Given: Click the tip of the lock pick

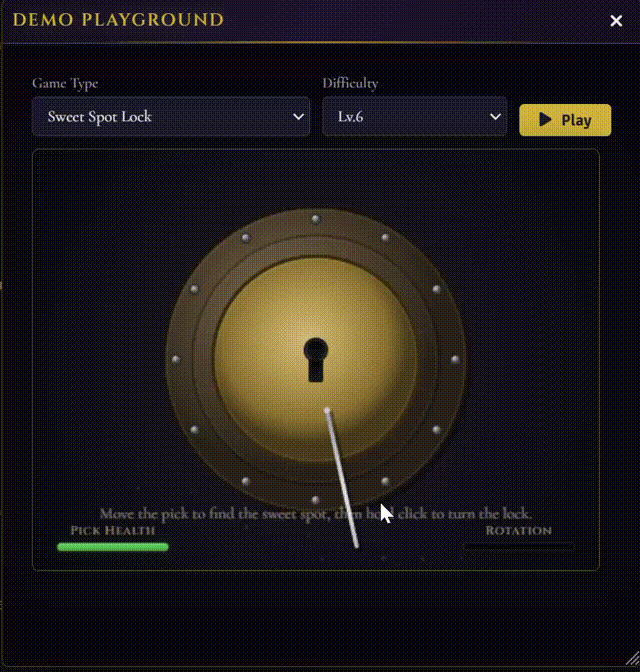Looking at the screenshot, I should (x=328, y=411).
